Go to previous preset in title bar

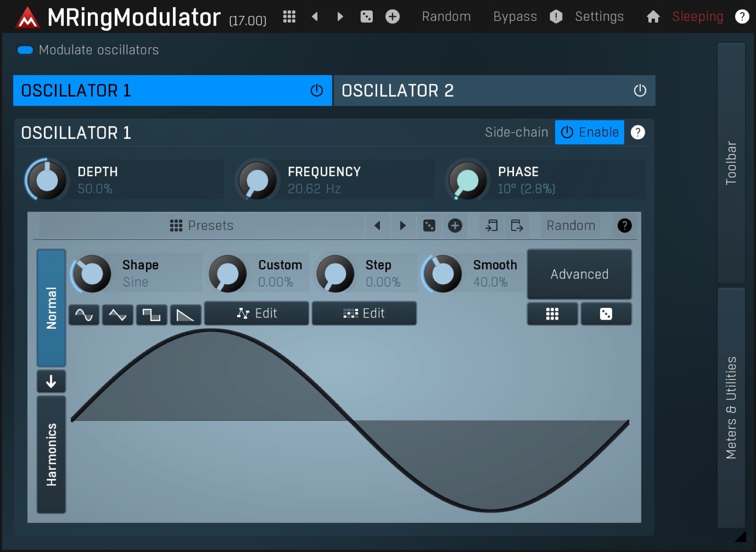coord(315,17)
